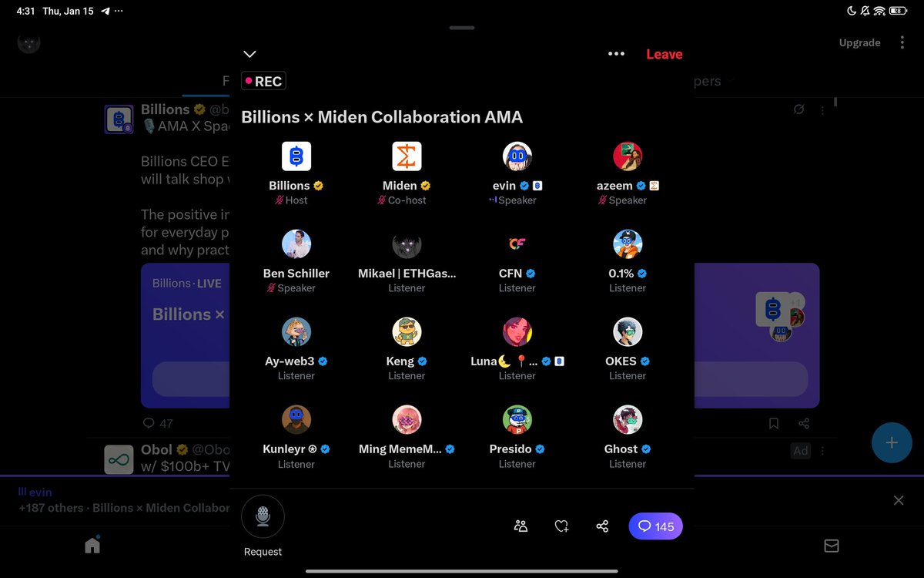Open three-dot menu on Obol ad post
Screen dimensions: 924x578
[822, 451]
